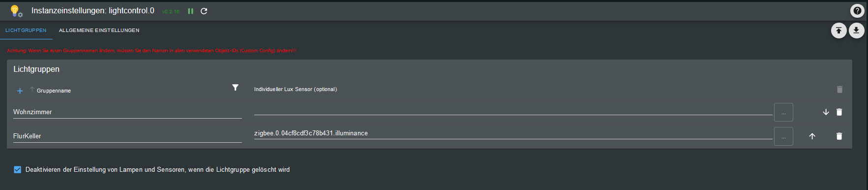Click the download configuration icon
This screenshot has height=190, width=868.
coord(856,31)
